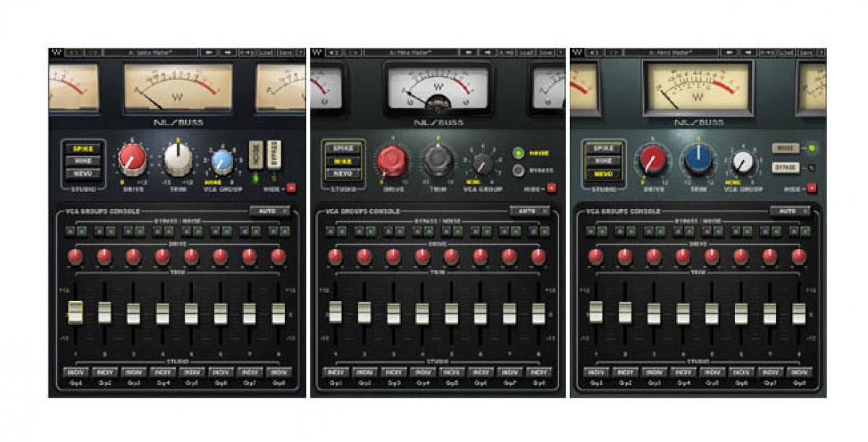Image resolution: width=868 pixels, height=442 pixels.
Task: Click the Waves logo in Nevo Master plugin
Action: point(578,53)
